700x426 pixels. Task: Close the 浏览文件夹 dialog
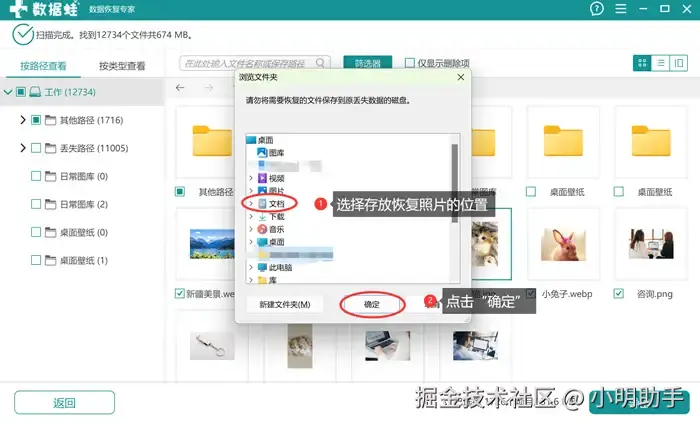point(461,77)
